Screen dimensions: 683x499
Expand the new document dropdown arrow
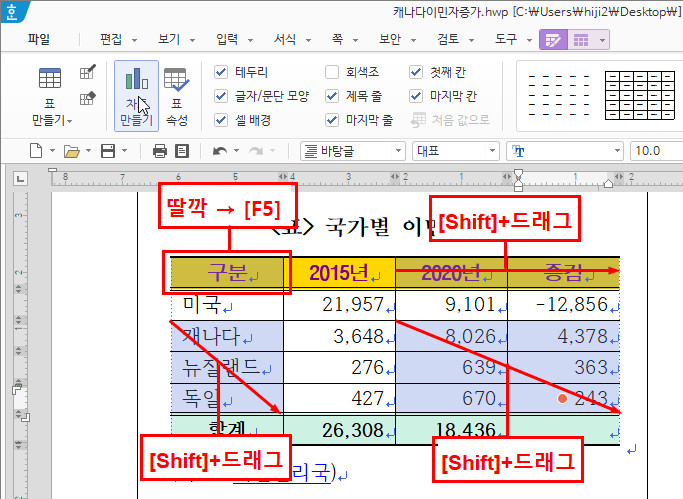coord(52,151)
